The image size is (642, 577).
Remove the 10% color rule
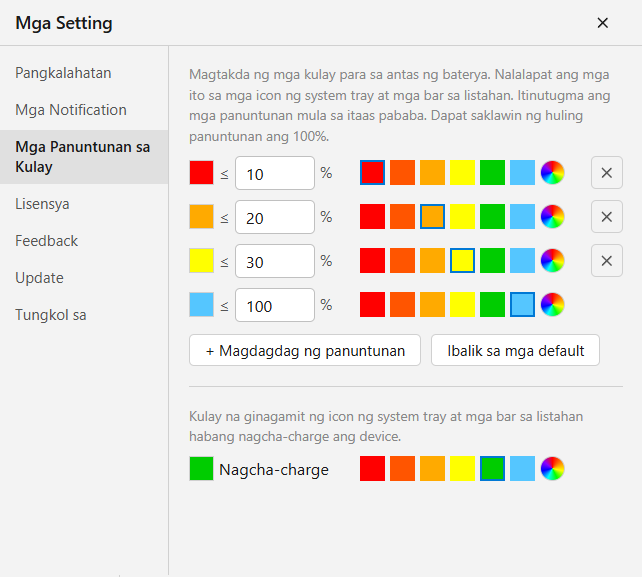(607, 172)
